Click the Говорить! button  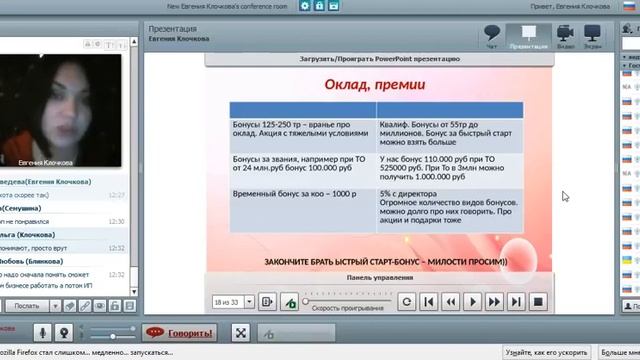click(x=180, y=333)
